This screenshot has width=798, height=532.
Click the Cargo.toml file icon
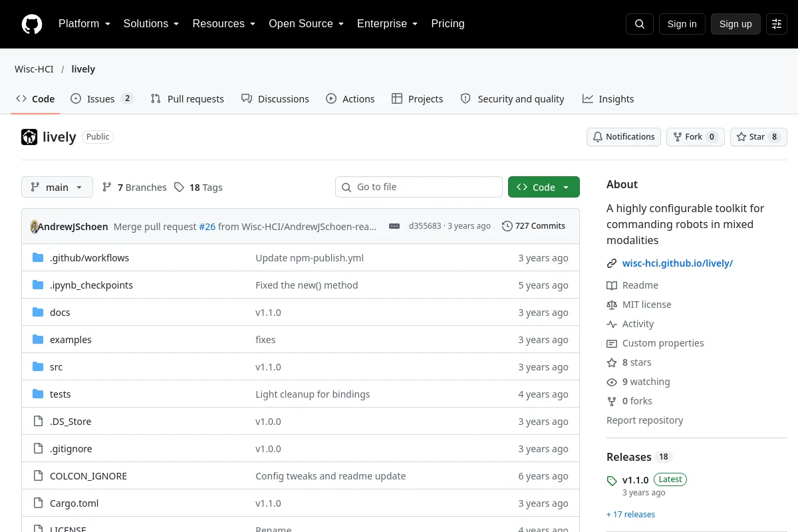(38, 503)
